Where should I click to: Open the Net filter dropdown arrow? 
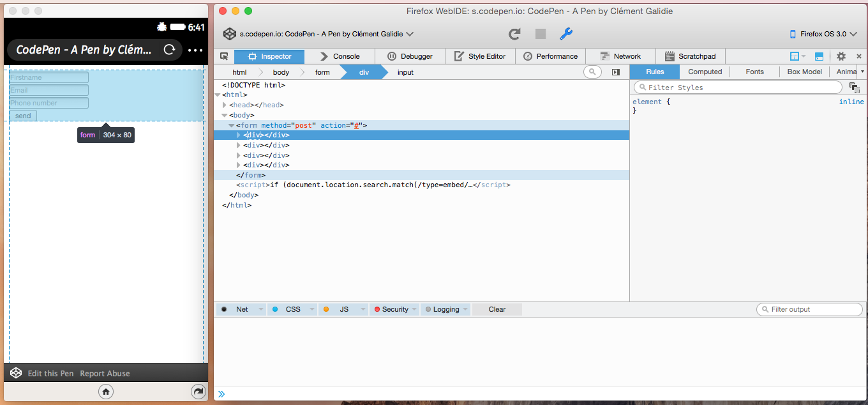tap(261, 309)
